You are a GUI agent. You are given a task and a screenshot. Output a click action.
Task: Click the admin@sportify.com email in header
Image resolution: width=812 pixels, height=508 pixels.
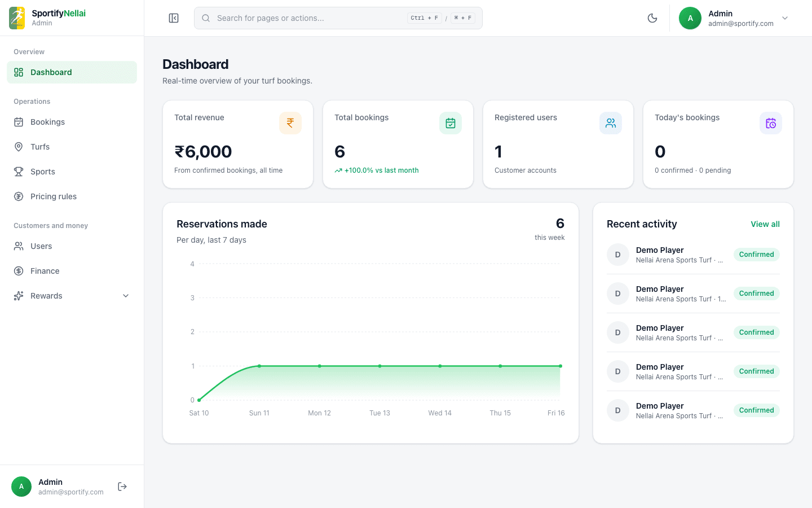(741, 24)
